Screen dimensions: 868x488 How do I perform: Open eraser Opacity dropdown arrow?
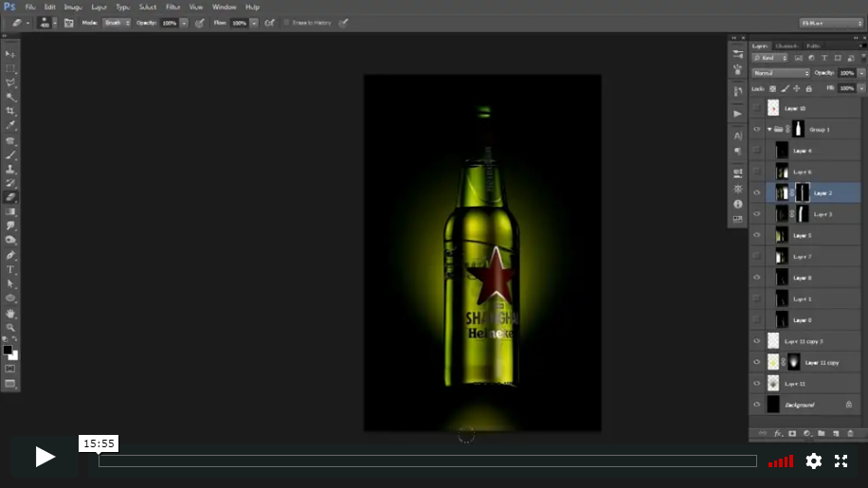tap(184, 24)
